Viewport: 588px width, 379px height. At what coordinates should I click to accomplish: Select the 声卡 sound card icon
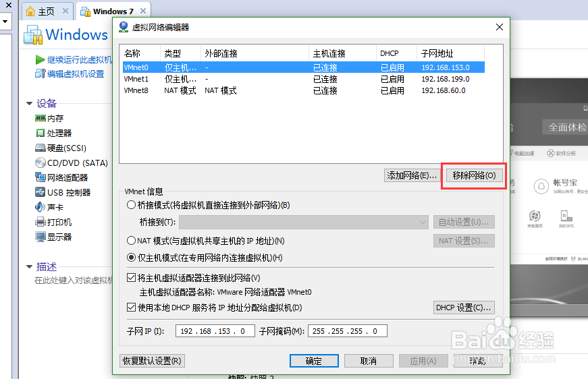tap(40, 207)
